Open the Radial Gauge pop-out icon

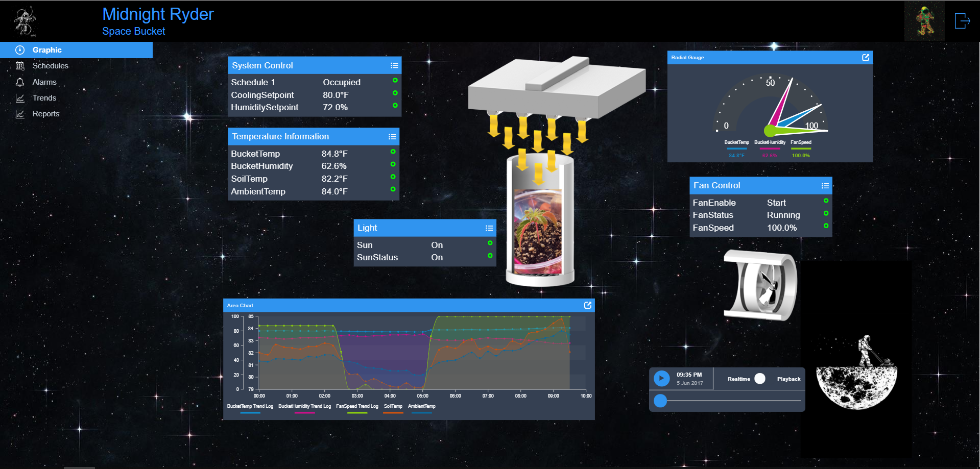pos(866,58)
